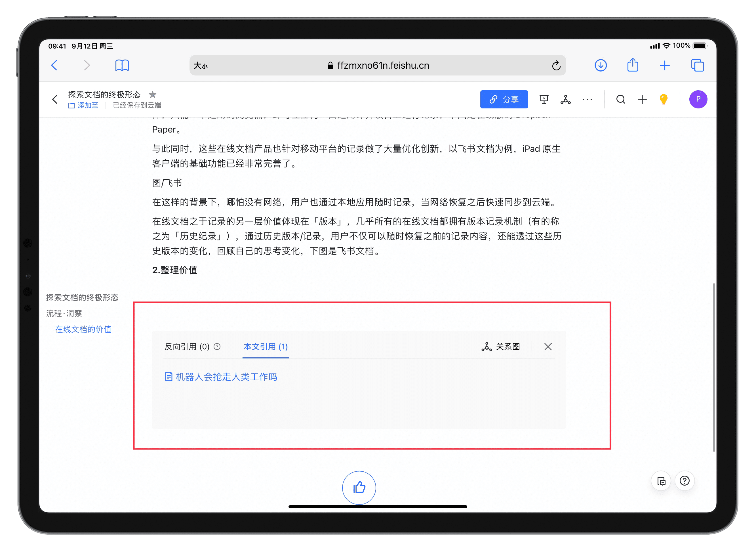Open Safari downloads

click(600, 66)
